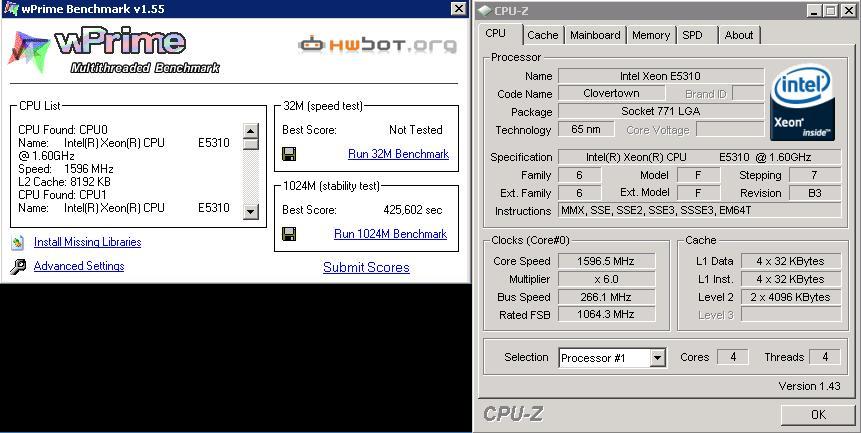Click the L2 Cache: 8192 KB line

pyautogui.click(x=65, y=182)
